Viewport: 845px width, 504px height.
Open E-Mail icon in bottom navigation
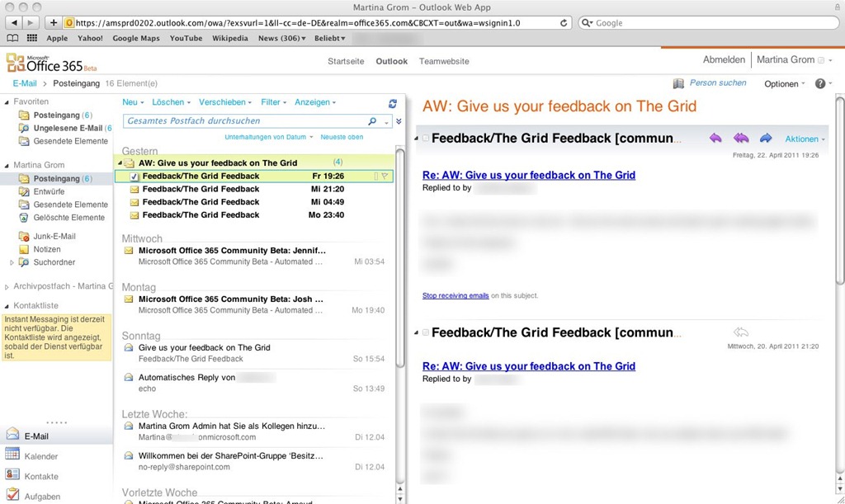(12, 434)
